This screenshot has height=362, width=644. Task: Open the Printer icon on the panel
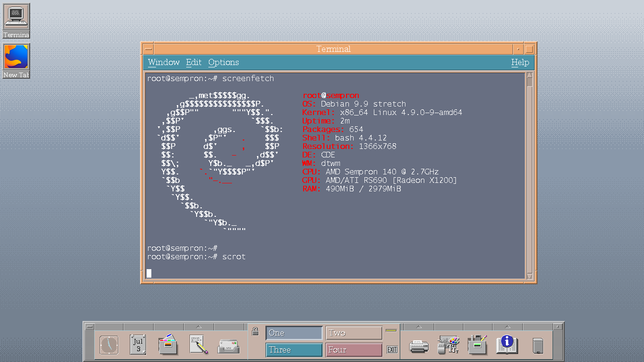pyautogui.click(x=419, y=346)
